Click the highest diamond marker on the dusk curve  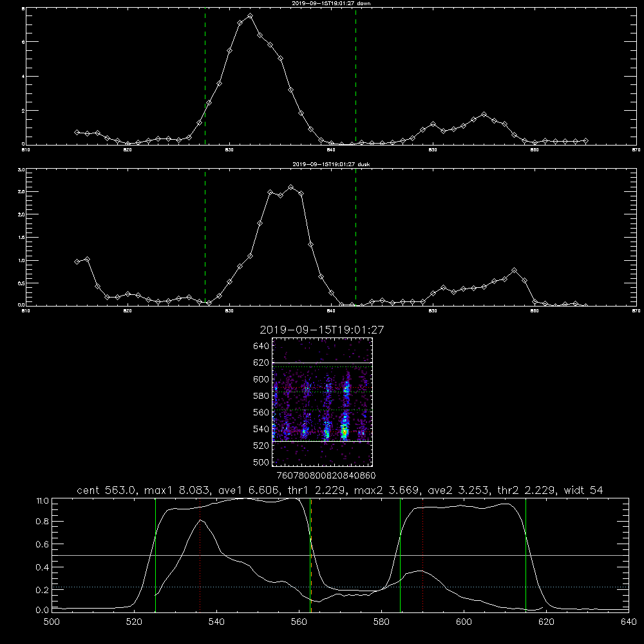tap(291, 187)
